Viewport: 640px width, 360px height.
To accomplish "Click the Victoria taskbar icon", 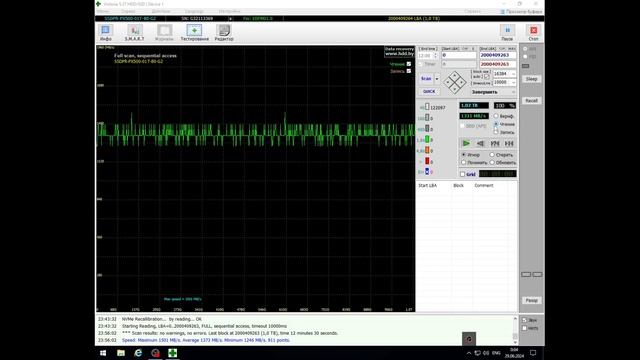I will coord(173,353).
